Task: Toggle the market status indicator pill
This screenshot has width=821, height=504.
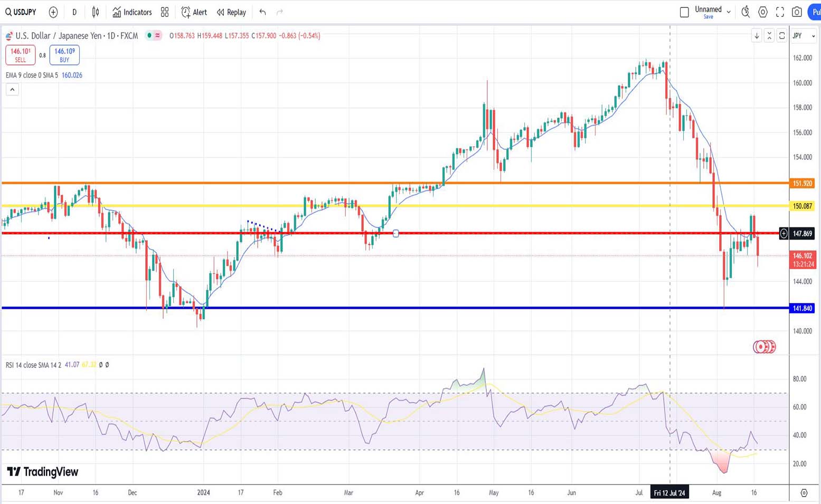Action: tap(154, 35)
